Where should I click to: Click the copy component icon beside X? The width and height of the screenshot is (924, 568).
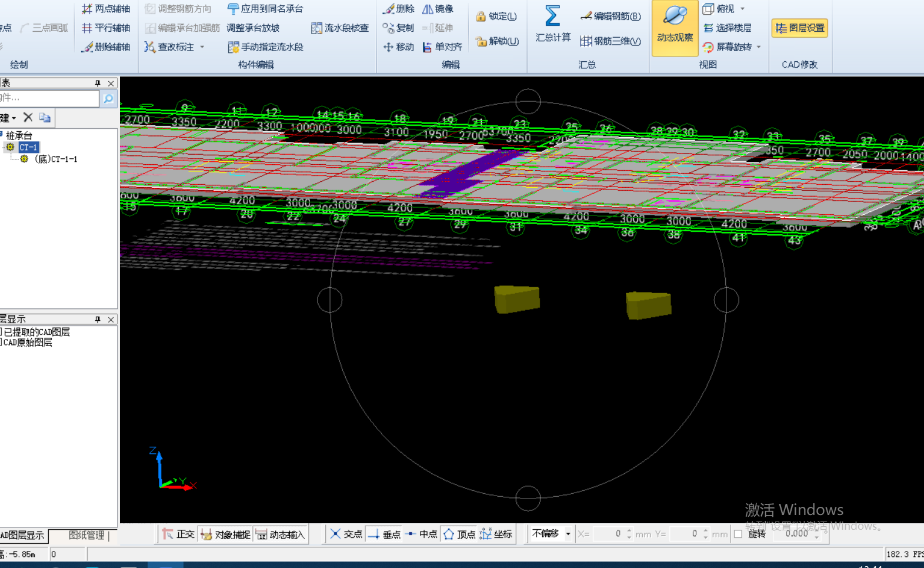click(x=45, y=118)
